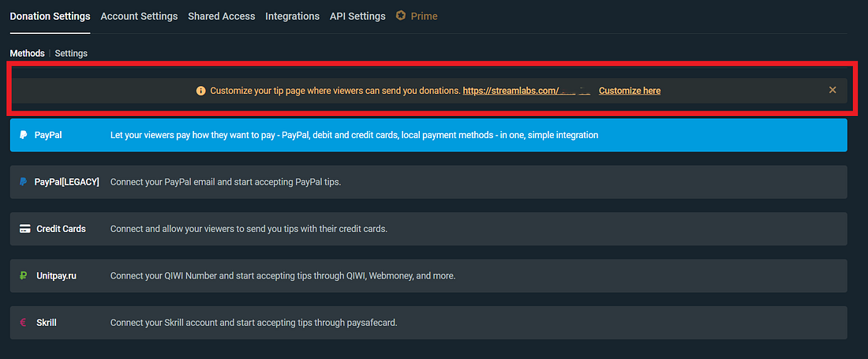Click the Prime star badge icon
Screen dimensions: 868x359
[401, 16]
